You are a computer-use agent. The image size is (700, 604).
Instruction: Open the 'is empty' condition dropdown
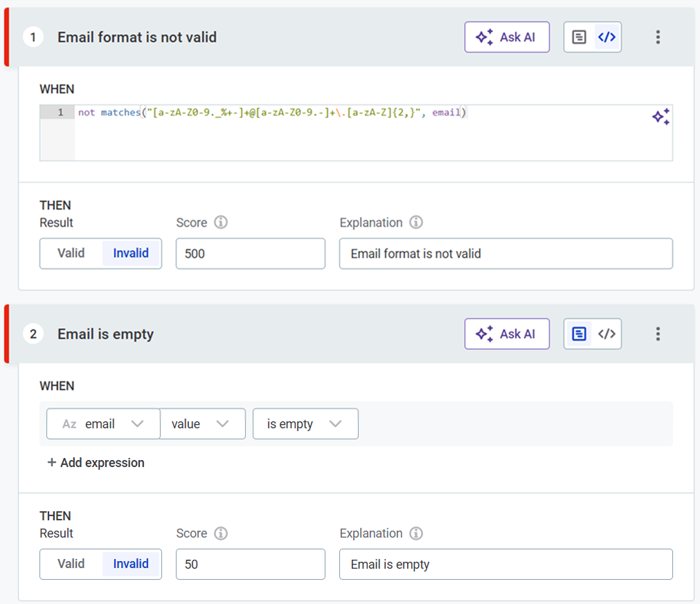[305, 424]
